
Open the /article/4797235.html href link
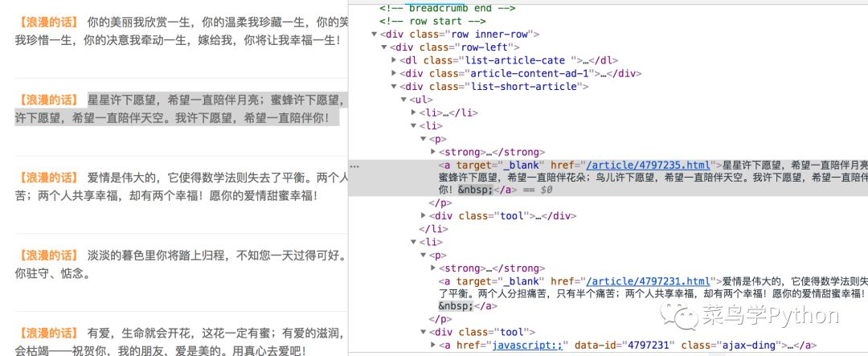[649, 166]
